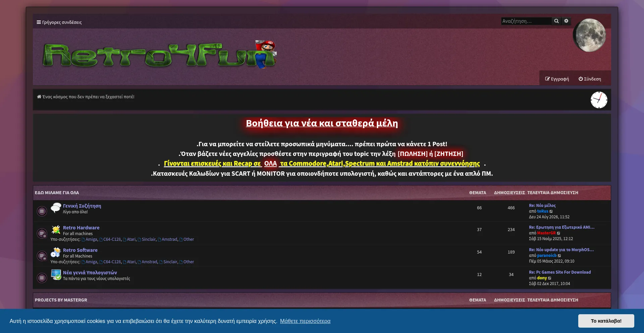Open the Retro Software forum
The height and width of the screenshot is (333, 644).
tap(80, 250)
